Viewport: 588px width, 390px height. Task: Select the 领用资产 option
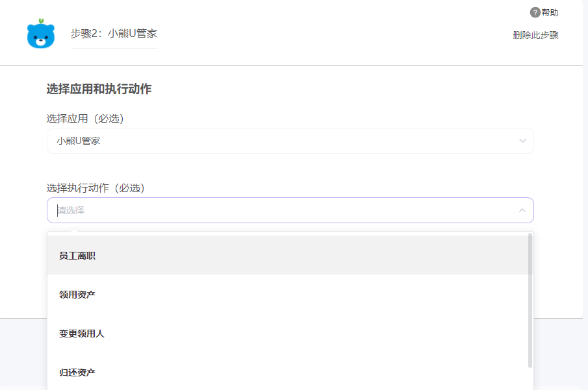click(288, 294)
